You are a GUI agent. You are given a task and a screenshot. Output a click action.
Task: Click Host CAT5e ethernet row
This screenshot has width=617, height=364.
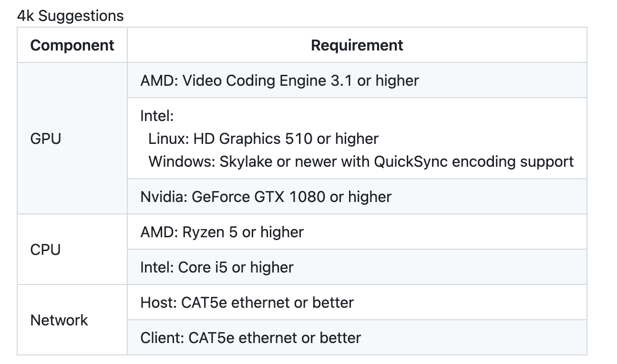[357, 302]
